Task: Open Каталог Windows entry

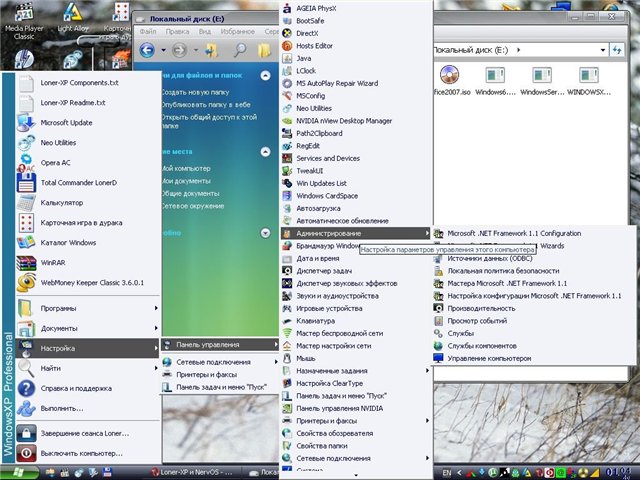Action: tap(88, 242)
